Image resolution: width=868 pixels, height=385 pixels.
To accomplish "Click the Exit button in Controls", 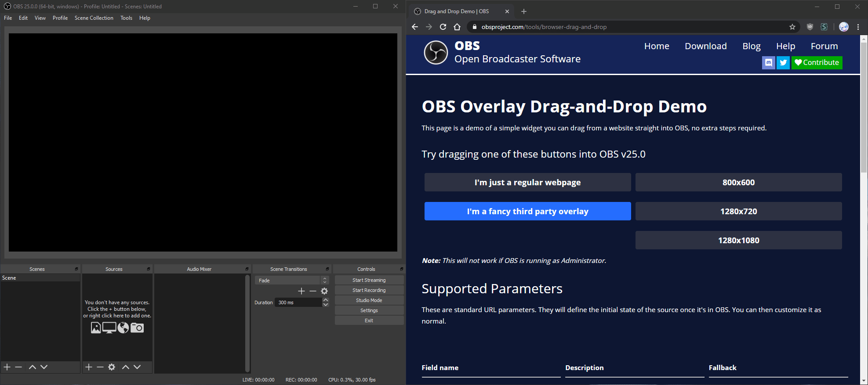I will point(369,320).
